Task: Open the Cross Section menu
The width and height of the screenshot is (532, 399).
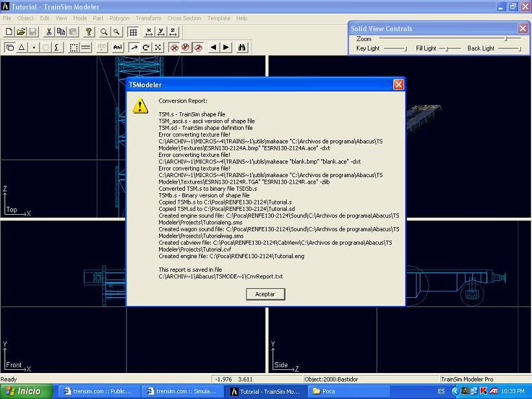Action: (x=184, y=18)
